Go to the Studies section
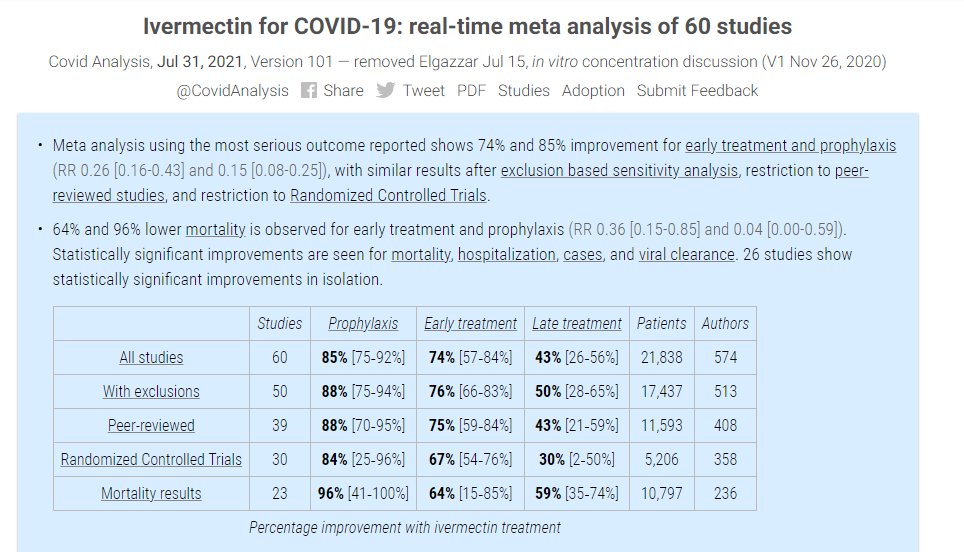This screenshot has width=964, height=552. [524, 90]
